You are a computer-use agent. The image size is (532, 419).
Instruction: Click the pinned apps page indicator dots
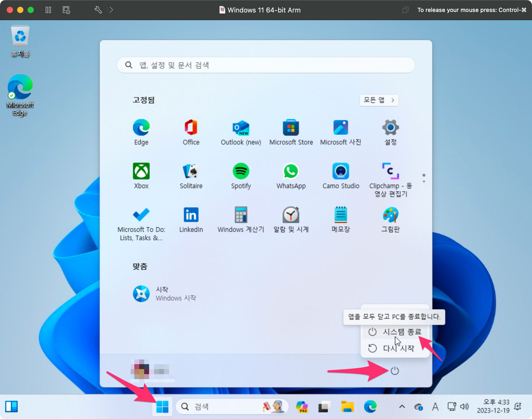424,178
